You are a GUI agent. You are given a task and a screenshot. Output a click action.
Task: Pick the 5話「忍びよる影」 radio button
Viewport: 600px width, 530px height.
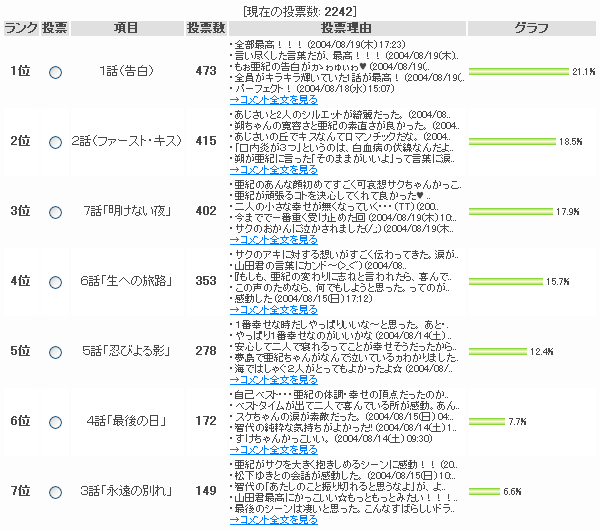[55, 352]
